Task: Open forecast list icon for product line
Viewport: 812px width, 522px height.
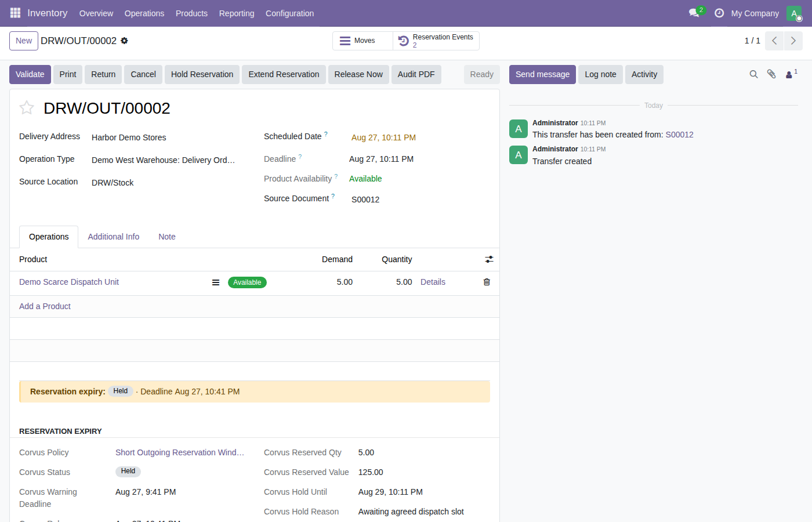Action: pos(216,282)
